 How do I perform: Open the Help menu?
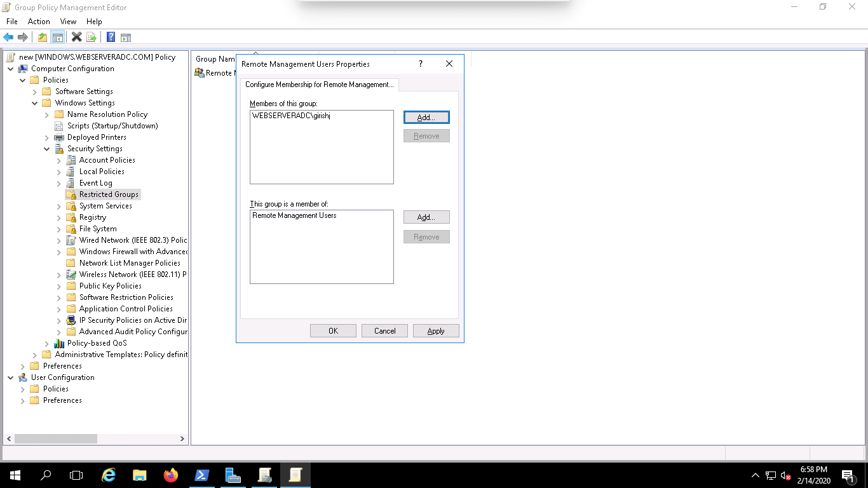point(94,22)
